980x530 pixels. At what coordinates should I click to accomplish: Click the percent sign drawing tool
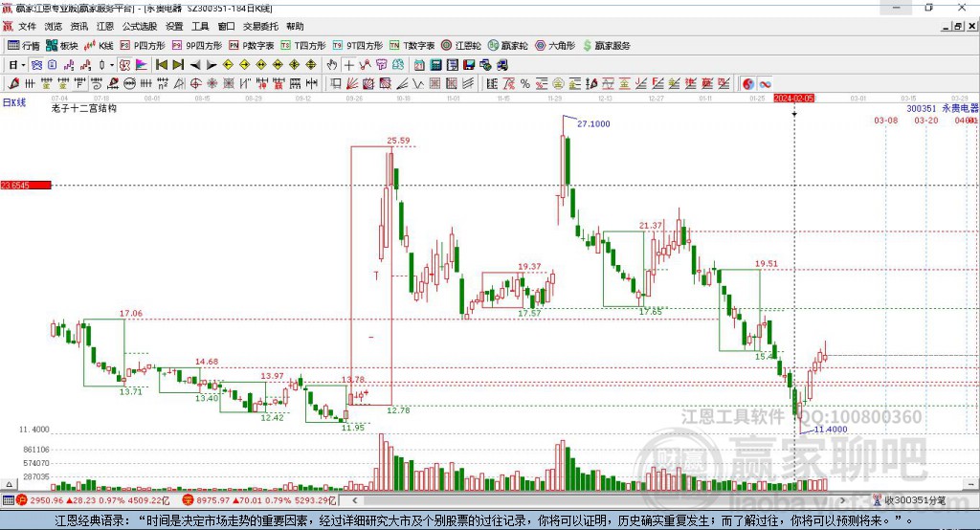tap(525, 84)
